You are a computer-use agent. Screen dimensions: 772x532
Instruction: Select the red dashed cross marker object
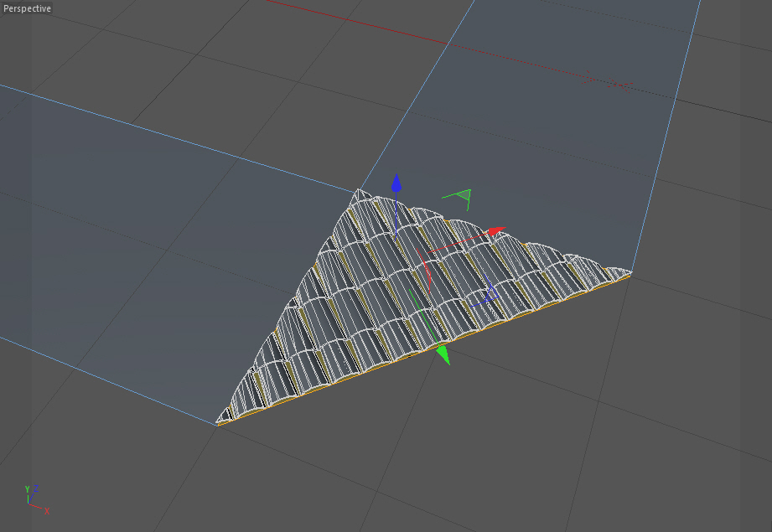click(608, 82)
